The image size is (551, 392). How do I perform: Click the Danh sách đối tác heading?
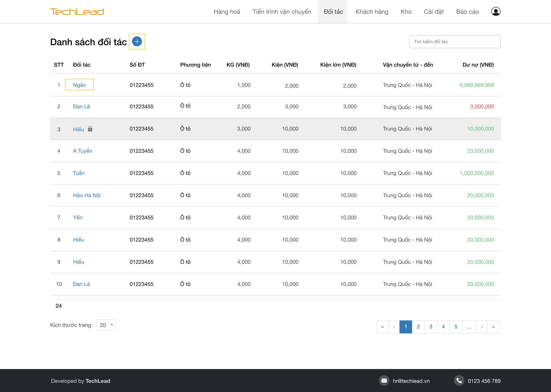pos(89,42)
